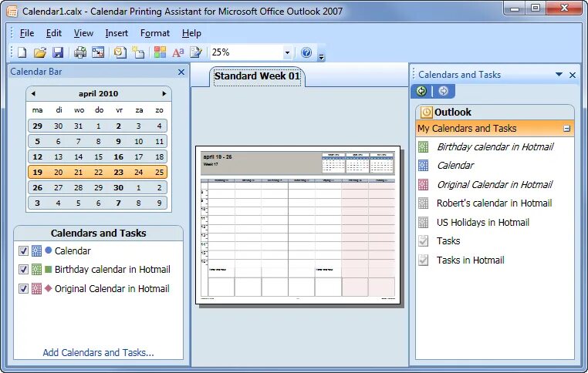The image size is (588, 373).
Task: Click the edit template pencil icon
Action: (x=196, y=52)
